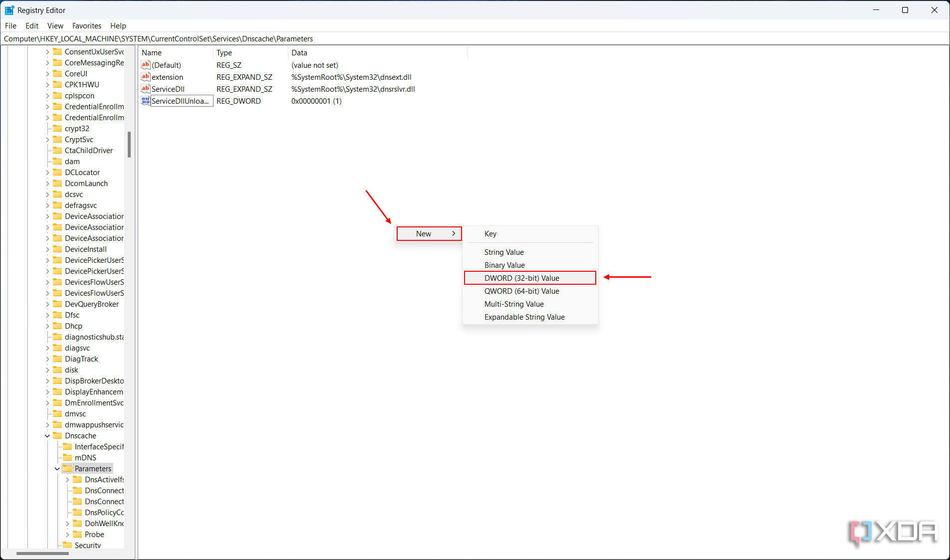Screen dimensions: 950x560
Task: Click the DiagTrack folder icon
Action: pyautogui.click(x=57, y=359)
